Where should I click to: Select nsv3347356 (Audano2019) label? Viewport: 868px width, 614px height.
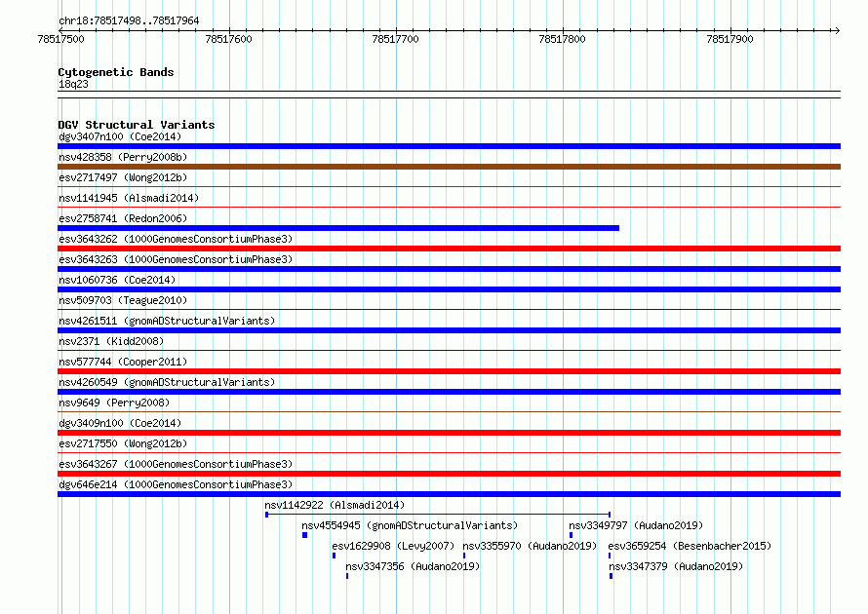click(413, 566)
